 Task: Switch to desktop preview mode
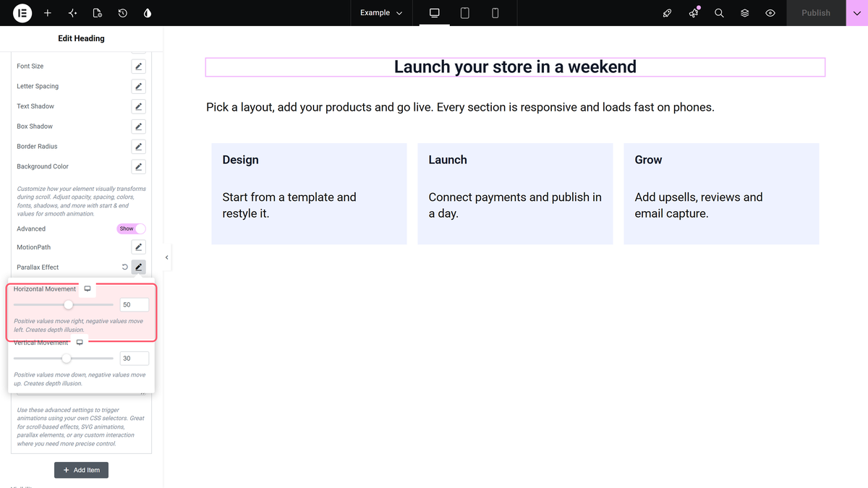[435, 13]
